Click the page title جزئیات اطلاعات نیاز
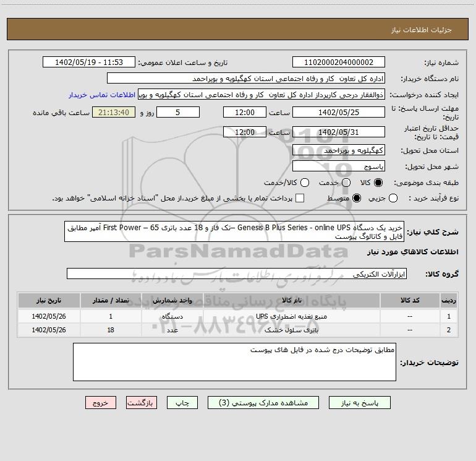 click(x=422, y=30)
